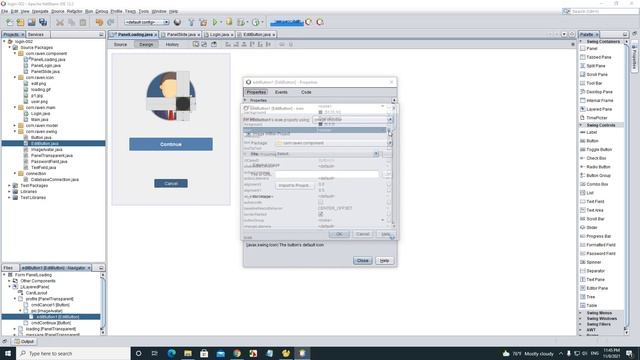Run the project with the green play icon
The width and height of the screenshot is (640, 360).
[x=215, y=22]
